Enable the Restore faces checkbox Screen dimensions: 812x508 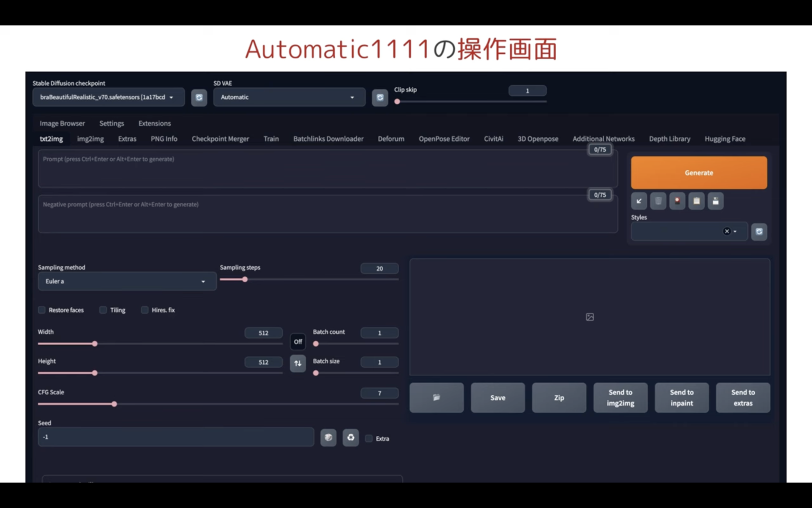(42, 310)
